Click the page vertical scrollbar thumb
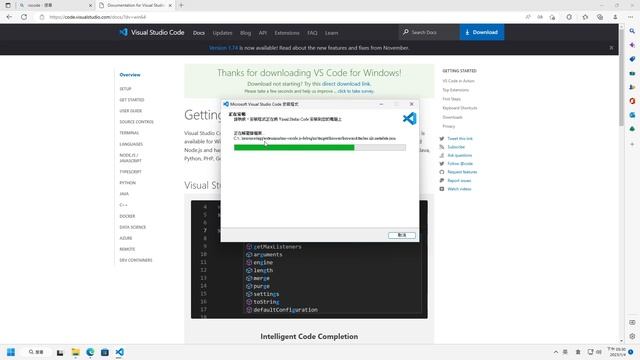This screenshot has width=640, height=360. coord(621,78)
